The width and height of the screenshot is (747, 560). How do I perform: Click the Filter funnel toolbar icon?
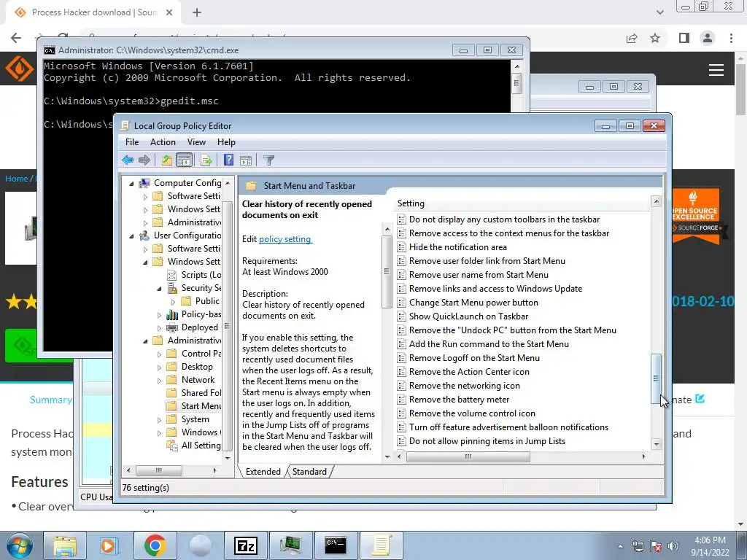click(x=268, y=160)
